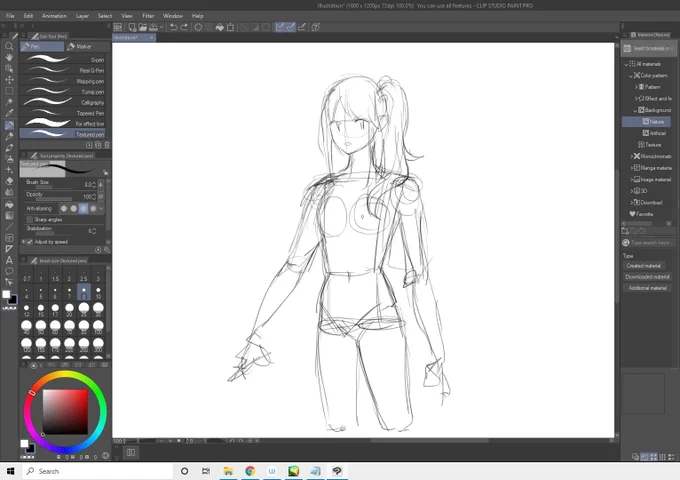Expand the 3D materials folder
Screen dimensions: 680x480
631,191
